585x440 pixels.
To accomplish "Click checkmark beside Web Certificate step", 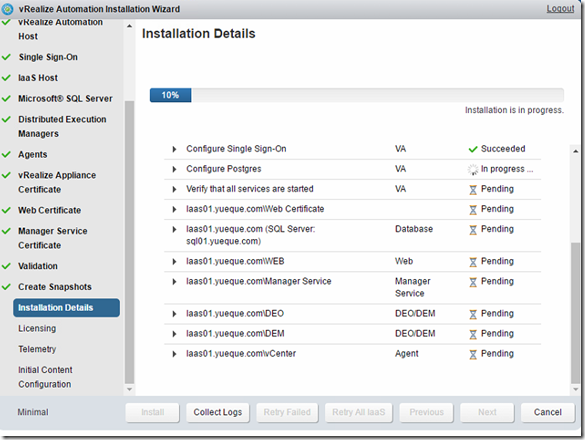I will click(6, 210).
